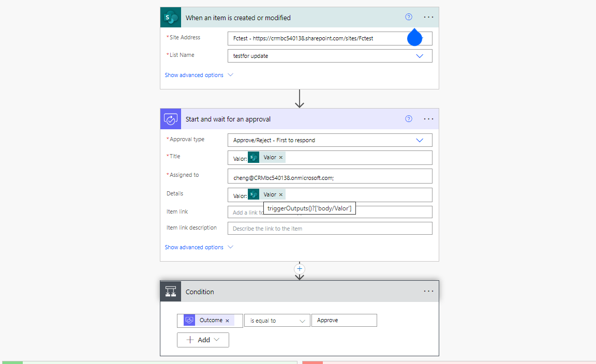This screenshot has height=364, width=596.
Task: Open the Condition card ellipsis menu
Action: point(428,291)
